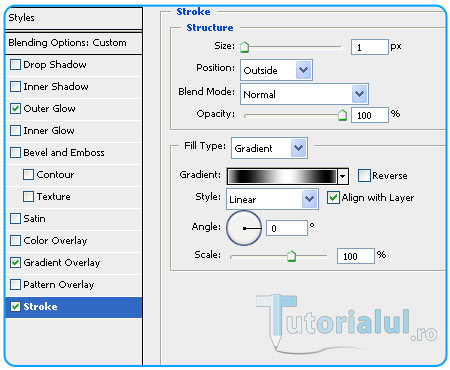Click the Angle degrees field
Screen dimensions: 450x370
click(x=287, y=228)
